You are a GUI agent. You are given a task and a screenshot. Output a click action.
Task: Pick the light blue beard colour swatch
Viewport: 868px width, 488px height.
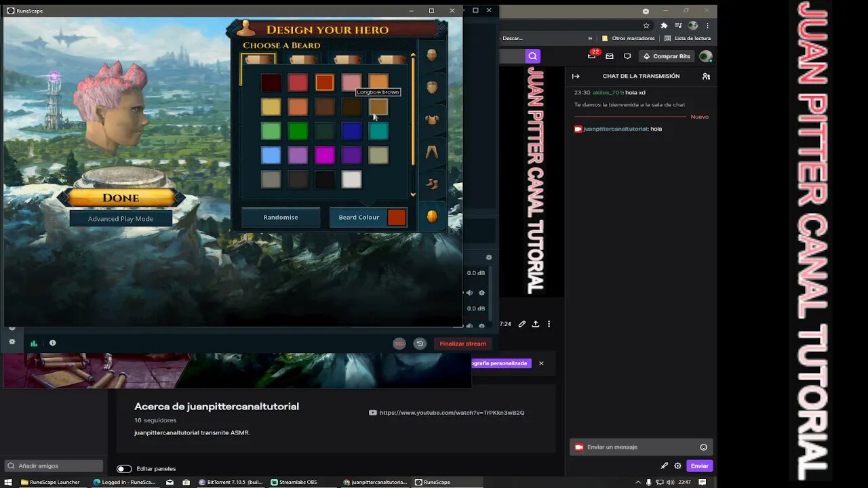coord(271,155)
